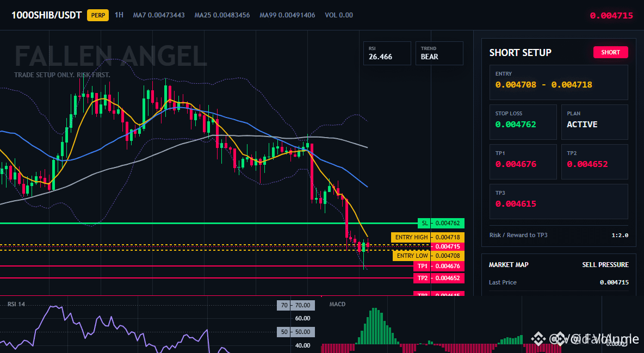Click the TP1 0.004676 chart tag
This screenshot has height=353, width=644.
click(x=438, y=267)
